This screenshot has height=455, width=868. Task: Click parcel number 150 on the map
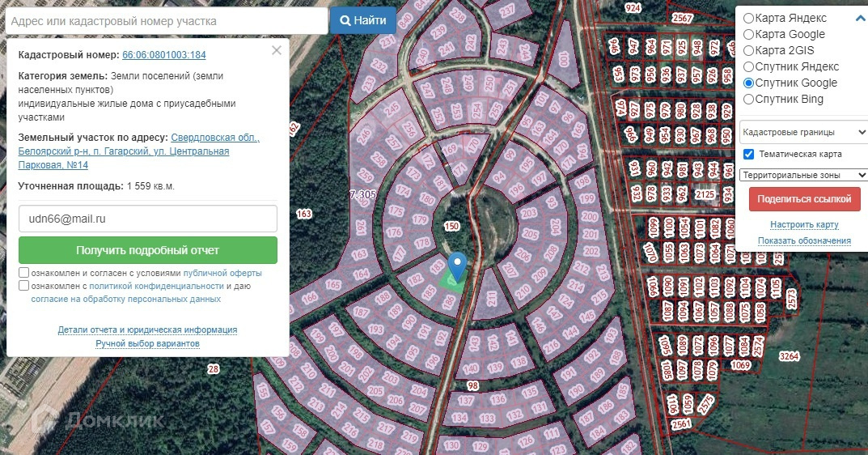(451, 226)
